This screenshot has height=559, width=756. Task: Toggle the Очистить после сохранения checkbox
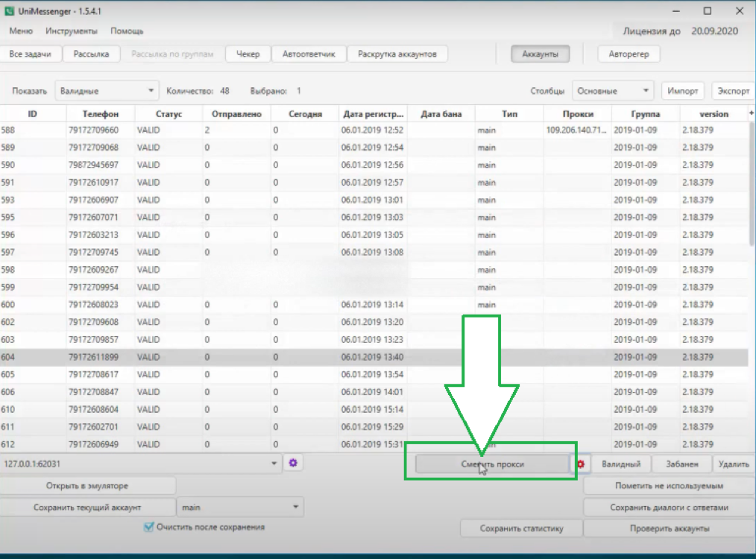pyautogui.click(x=148, y=527)
